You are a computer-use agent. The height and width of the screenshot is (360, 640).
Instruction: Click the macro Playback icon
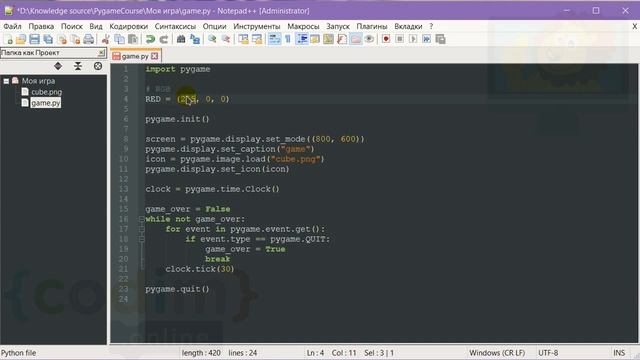(413, 39)
